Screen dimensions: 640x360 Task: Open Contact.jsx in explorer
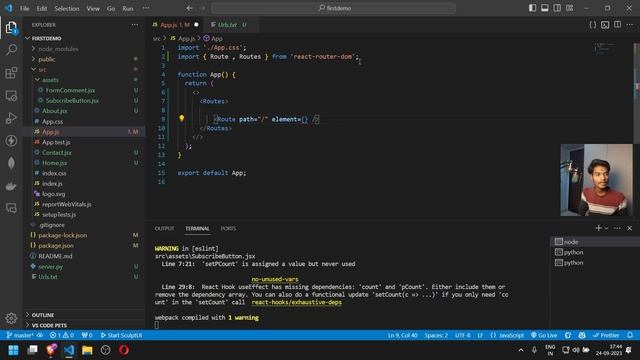(x=57, y=153)
